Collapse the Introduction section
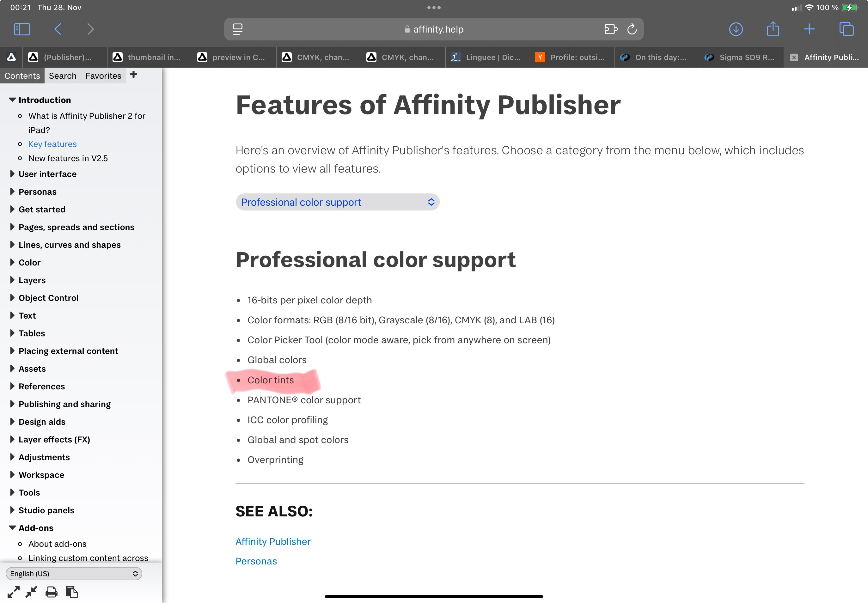 pyautogui.click(x=12, y=100)
